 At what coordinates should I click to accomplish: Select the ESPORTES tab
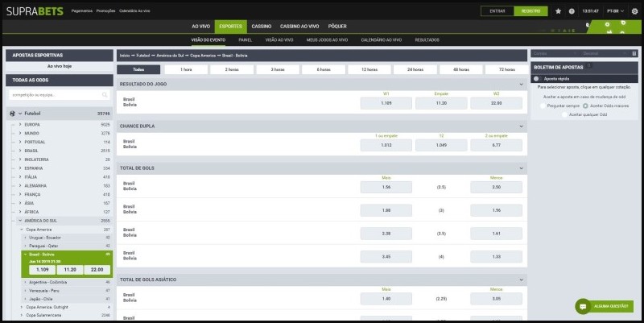pyautogui.click(x=230, y=27)
